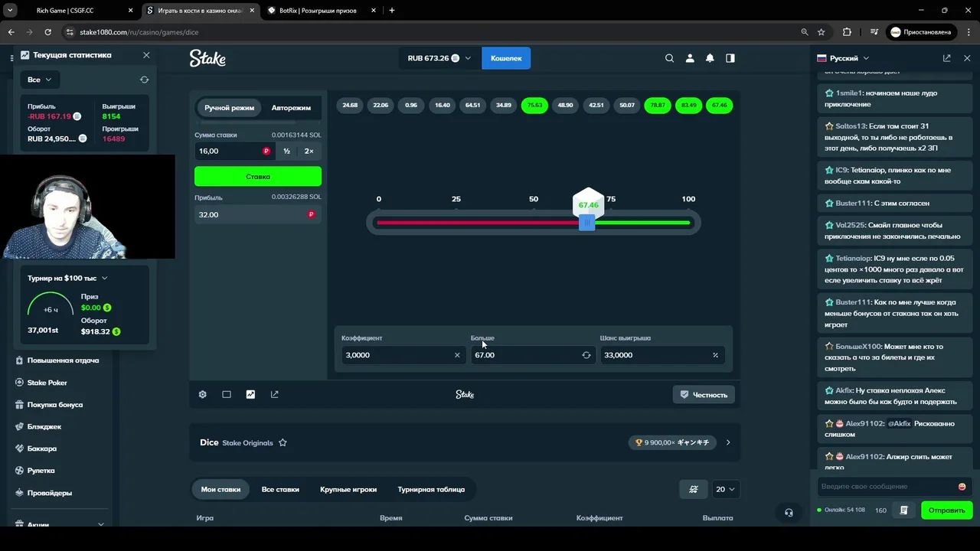980x551 pixels.
Task: Open Провайдеры sidebar item
Action: [x=50, y=493]
